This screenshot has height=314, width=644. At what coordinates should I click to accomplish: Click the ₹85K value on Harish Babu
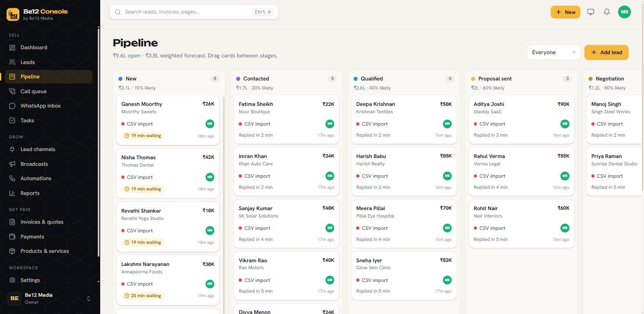(446, 156)
